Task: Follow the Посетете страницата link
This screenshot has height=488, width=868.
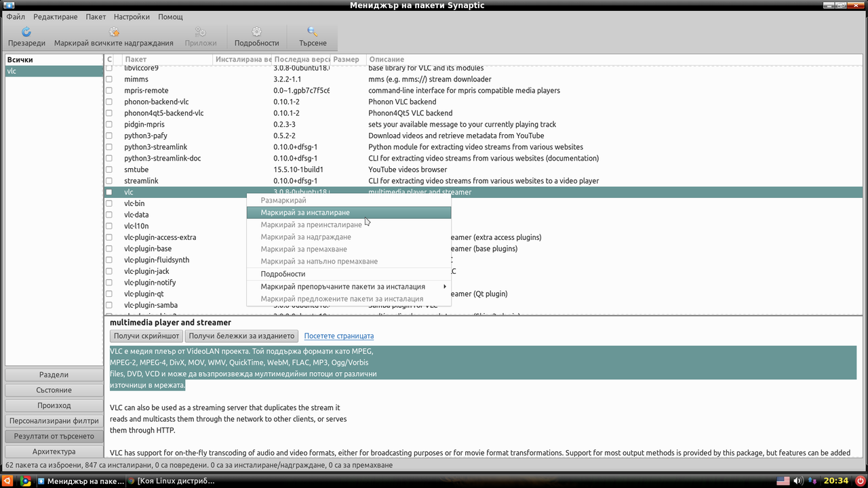Action: 338,336
